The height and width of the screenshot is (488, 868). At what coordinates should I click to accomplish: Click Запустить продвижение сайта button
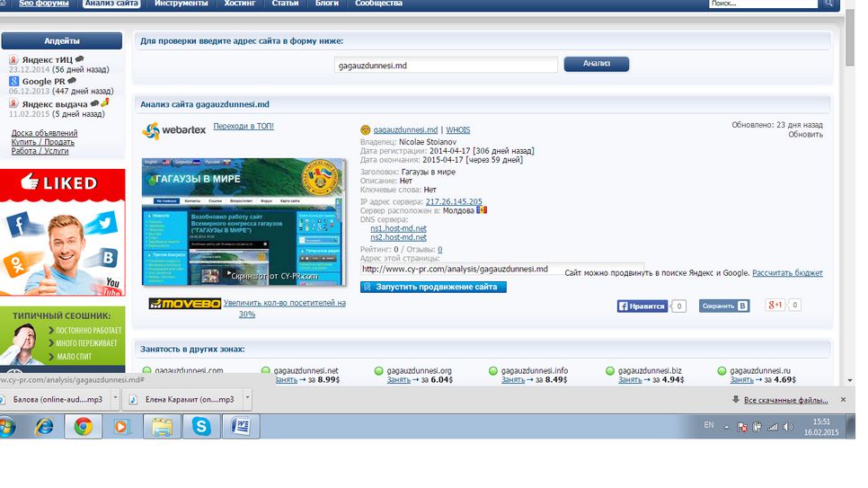433,287
